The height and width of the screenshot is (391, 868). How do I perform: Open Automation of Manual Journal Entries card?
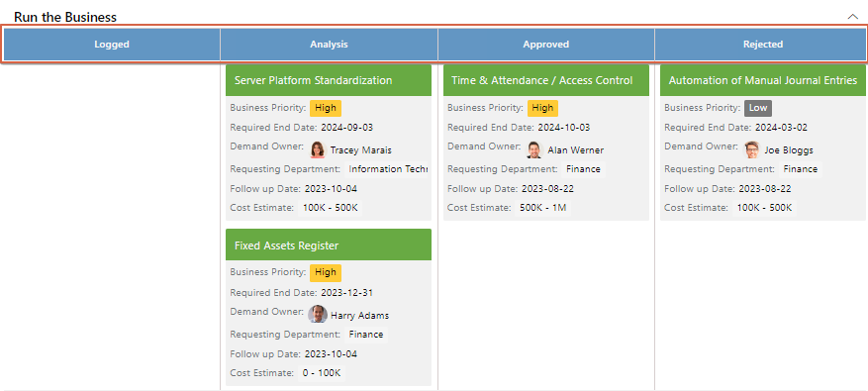(x=763, y=80)
